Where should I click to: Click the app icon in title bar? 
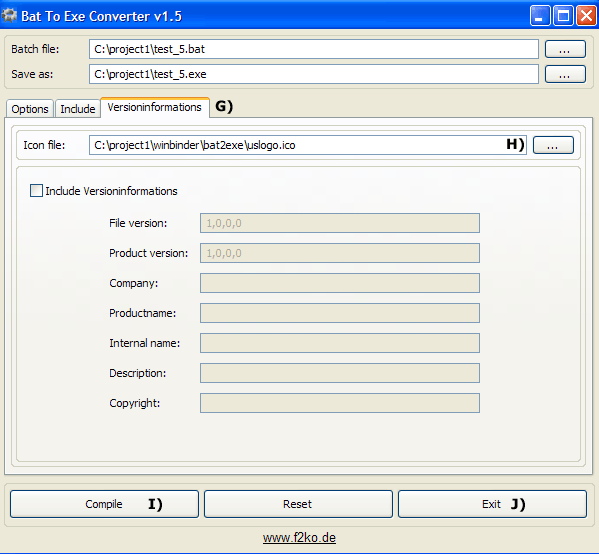click(x=9, y=16)
